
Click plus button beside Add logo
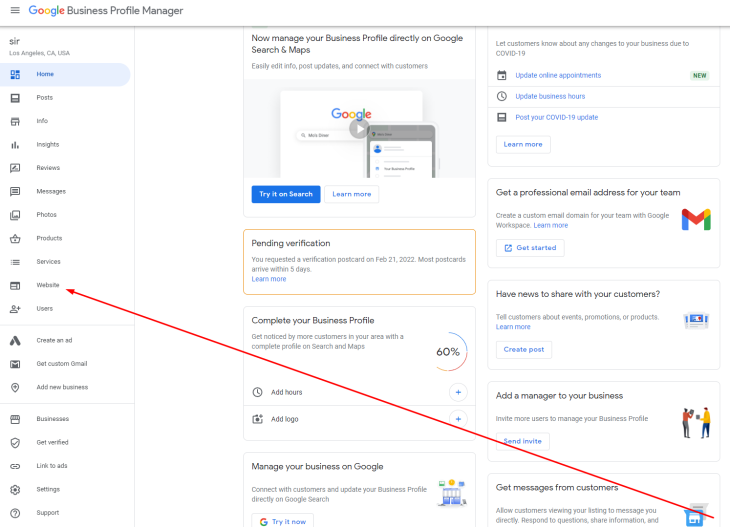coord(458,419)
